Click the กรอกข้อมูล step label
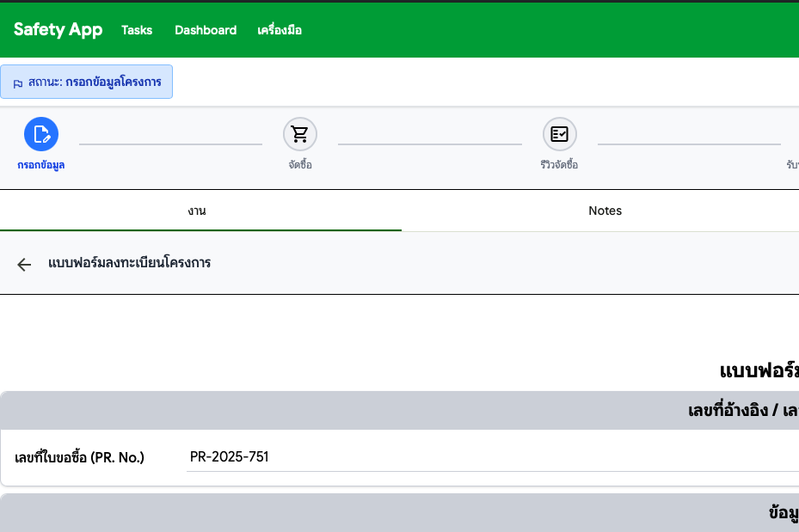Image resolution: width=799 pixels, height=532 pixels. click(x=41, y=165)
